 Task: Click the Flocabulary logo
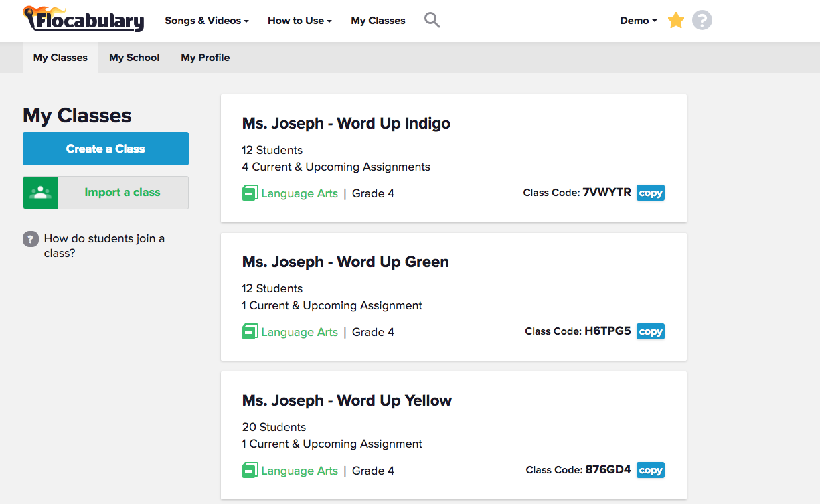(84, 20)
